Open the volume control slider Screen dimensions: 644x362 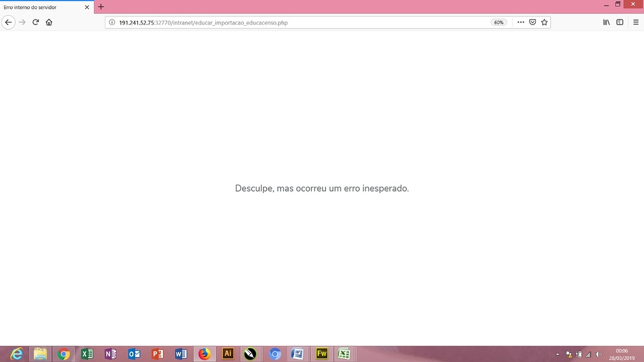tap(596, 353)
